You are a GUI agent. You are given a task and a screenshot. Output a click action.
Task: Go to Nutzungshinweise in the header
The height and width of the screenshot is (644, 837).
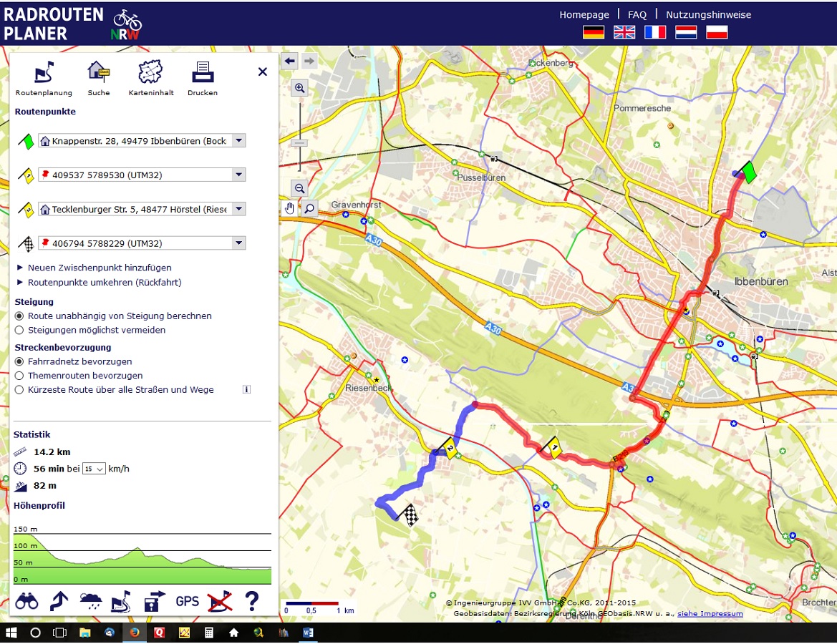click(708, 14)
